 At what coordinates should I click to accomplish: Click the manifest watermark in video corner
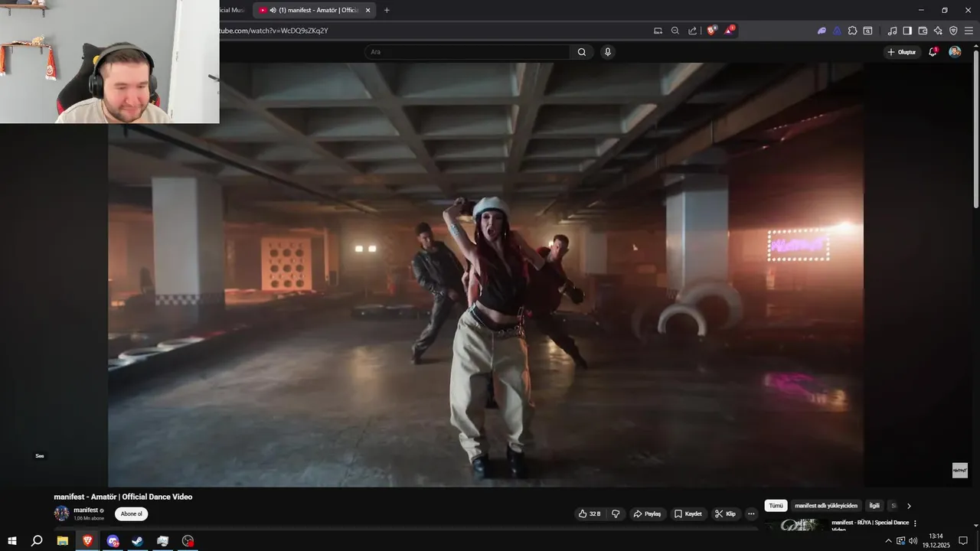960,471
